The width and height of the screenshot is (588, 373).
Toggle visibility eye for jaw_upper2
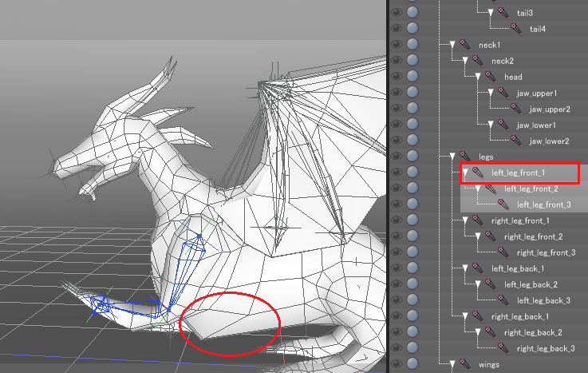(x=397, y=108)
